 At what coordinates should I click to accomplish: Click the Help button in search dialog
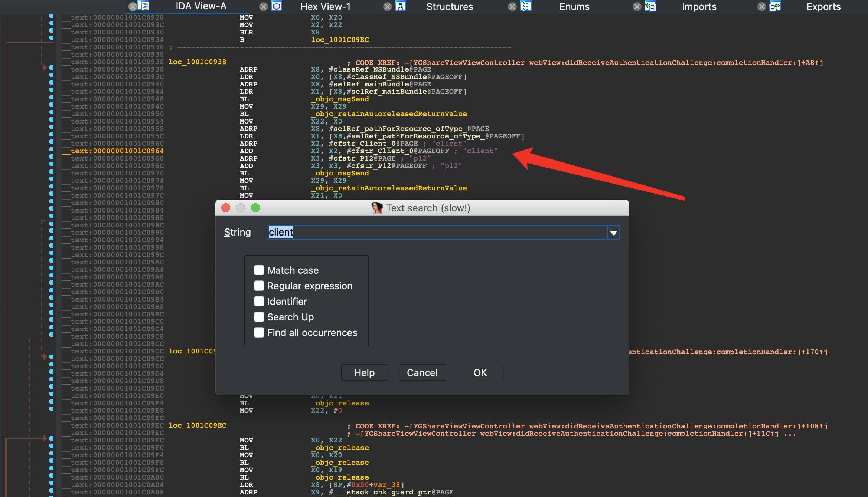point(364,372)
